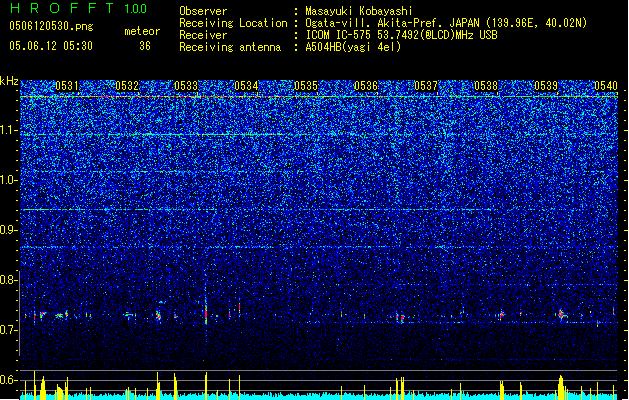Click the Receiving antenna label
Viewport: 629px width, 400px height.
[230, 47]
